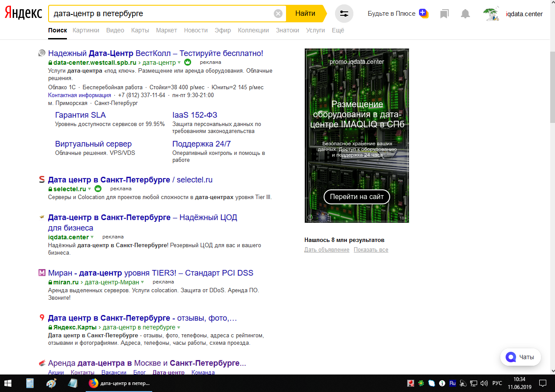Click the info icon on the ad banner
Screen dimensions: 555x392
(x=310, y=217)
